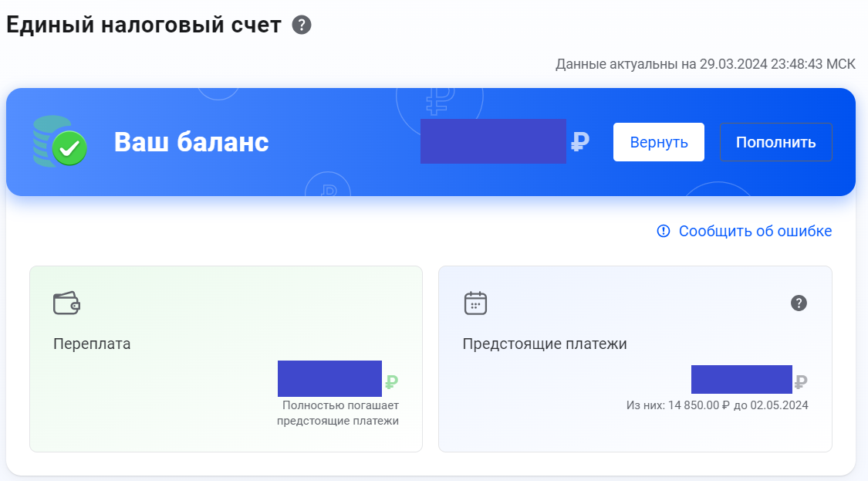Click the masked Предстоящие платежи amount
This screenshot has height=481, width=868.
coord(741,378)
